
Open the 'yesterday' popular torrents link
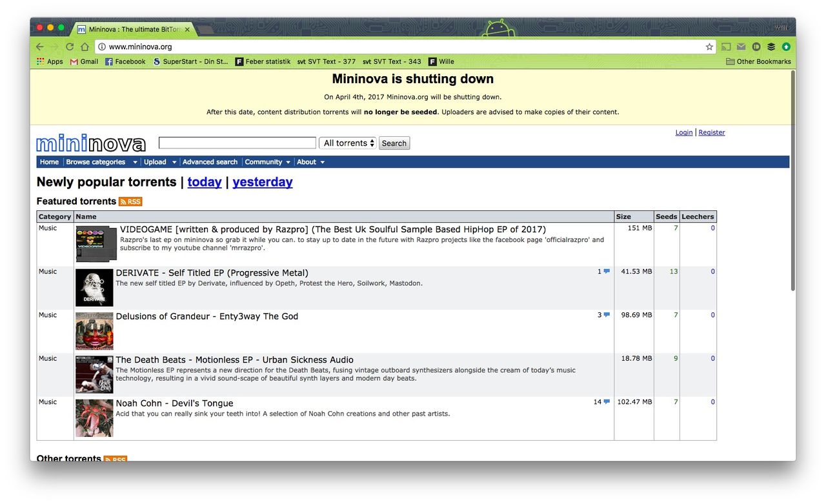(x=263, y=182)
